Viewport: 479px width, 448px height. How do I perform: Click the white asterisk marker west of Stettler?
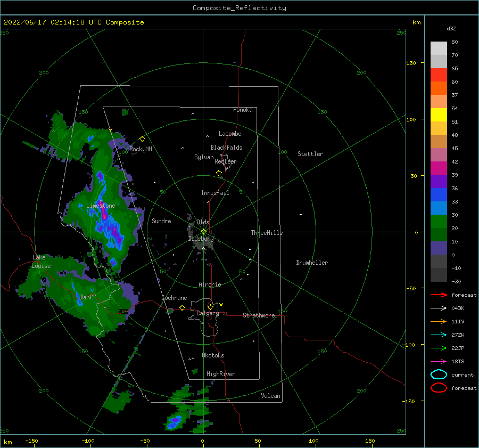click(x=253, y=183)
